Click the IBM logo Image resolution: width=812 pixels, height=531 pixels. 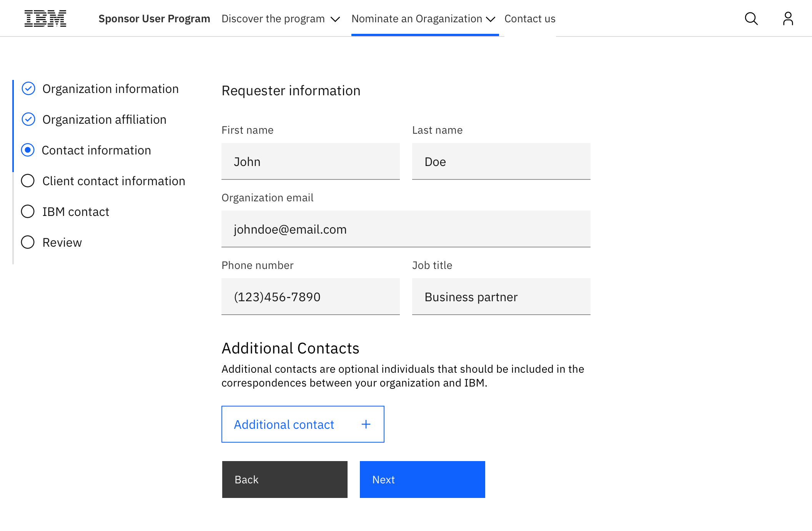(45, 18)
